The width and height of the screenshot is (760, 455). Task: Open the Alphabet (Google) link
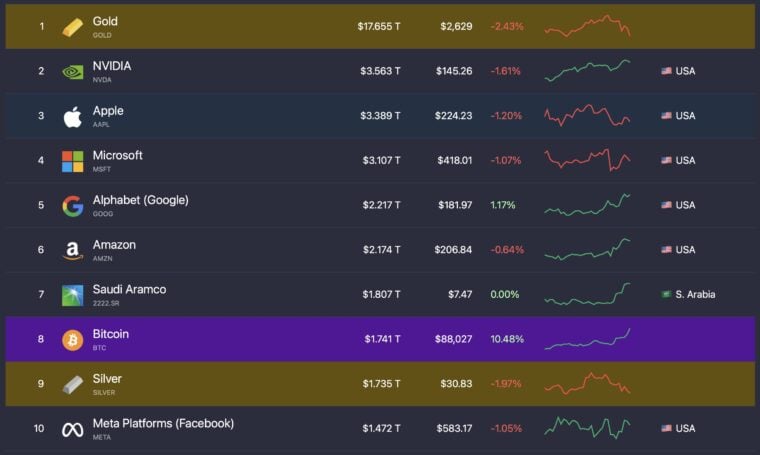(x=141, y=200)
